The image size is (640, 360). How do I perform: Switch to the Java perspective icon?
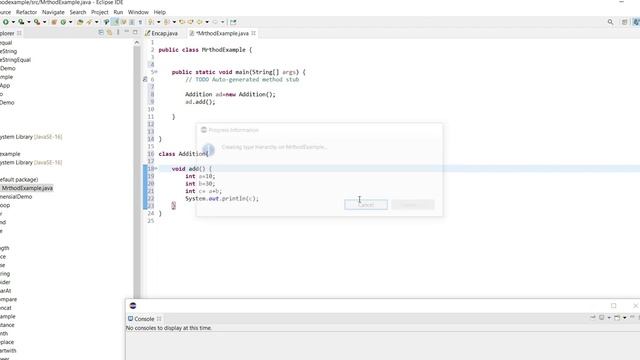(636, 22)
